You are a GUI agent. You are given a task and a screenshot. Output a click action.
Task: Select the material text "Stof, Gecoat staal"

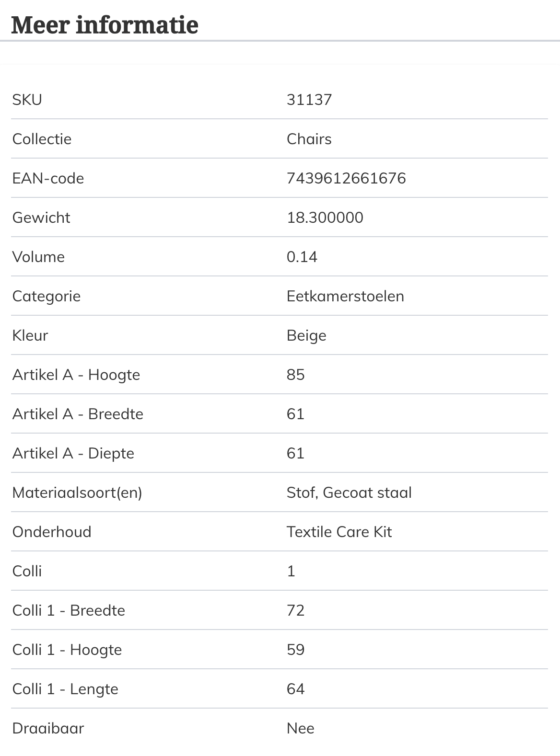click(349, 493)
